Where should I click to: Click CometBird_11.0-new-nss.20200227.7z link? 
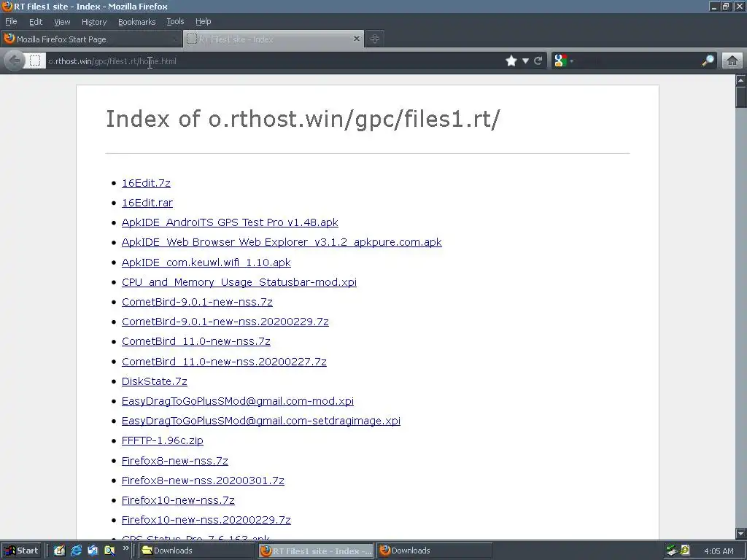(x=224, y=362)
